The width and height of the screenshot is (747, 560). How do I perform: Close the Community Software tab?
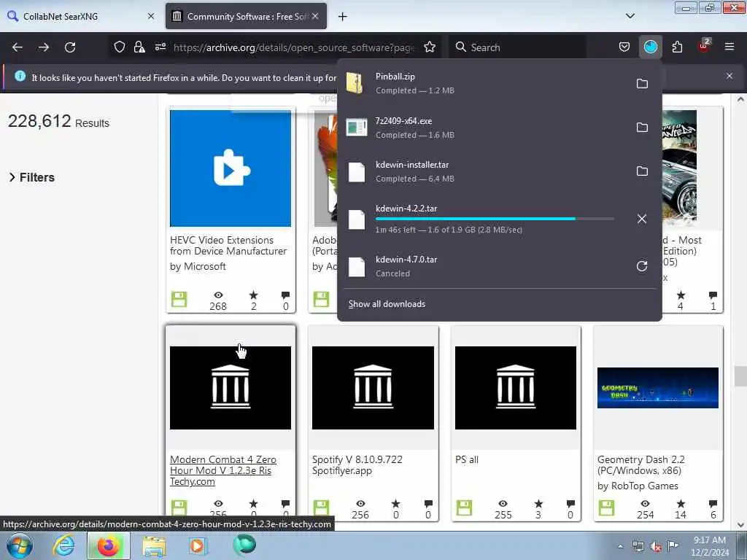pos(315,16)
